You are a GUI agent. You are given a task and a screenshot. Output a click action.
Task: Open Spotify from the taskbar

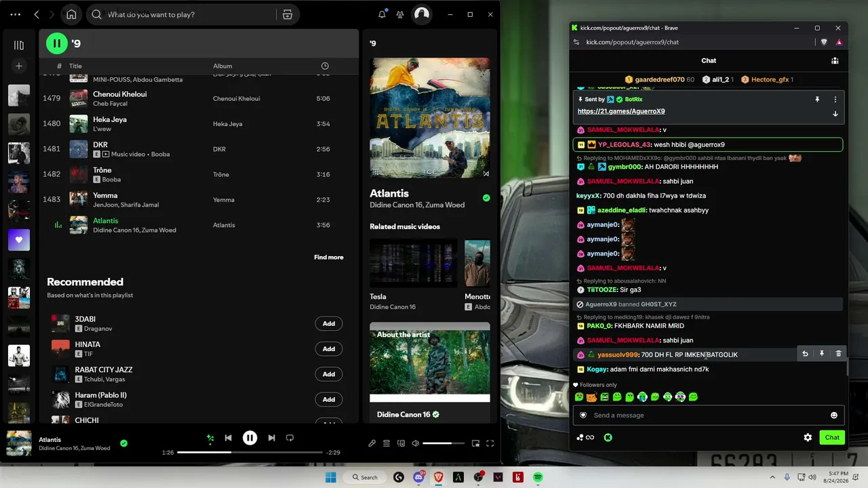click(538, 477)
